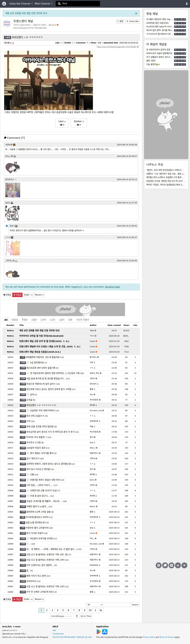The width and height of the screenshot is (190, 644).
Task: Dismiss the email verification notice banner
Action: 136,13
